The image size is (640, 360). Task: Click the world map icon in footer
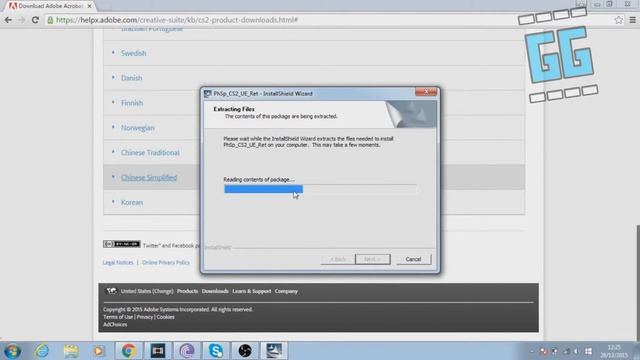point(111,291)
